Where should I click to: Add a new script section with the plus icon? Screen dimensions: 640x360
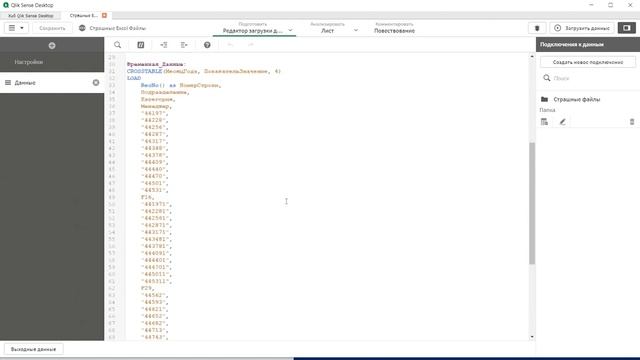coord(52,46)
